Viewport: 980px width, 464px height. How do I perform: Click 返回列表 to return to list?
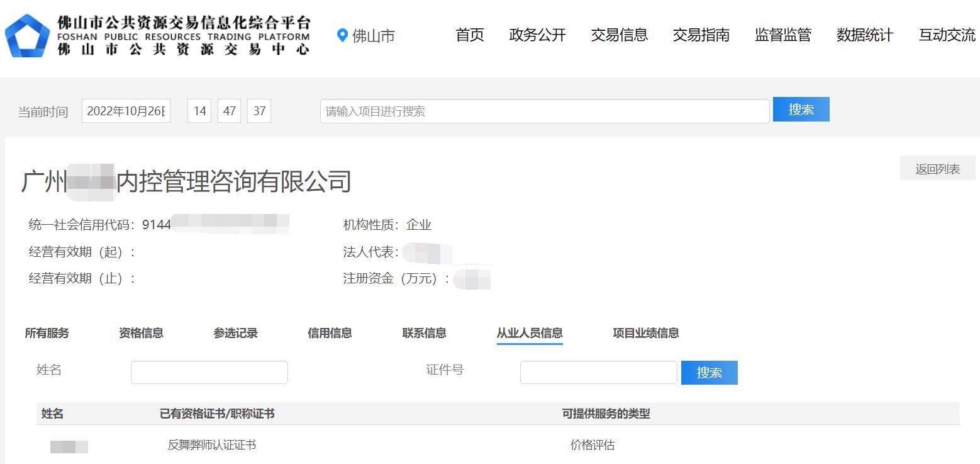click(x=937, y=169)
